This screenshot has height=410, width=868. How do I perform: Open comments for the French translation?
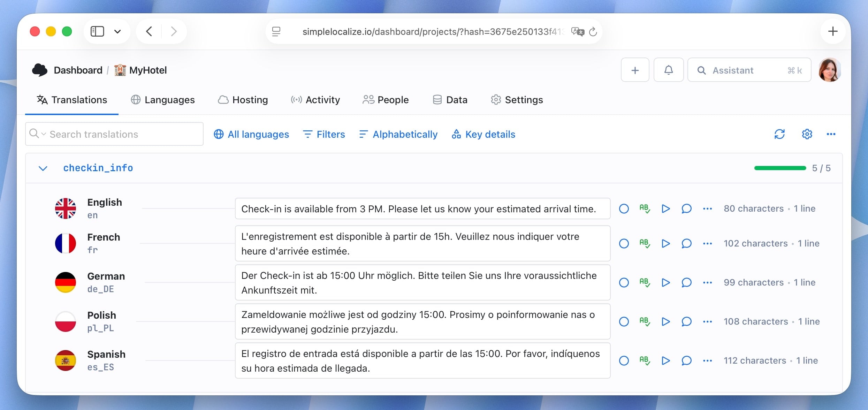(x=686, y=243)
